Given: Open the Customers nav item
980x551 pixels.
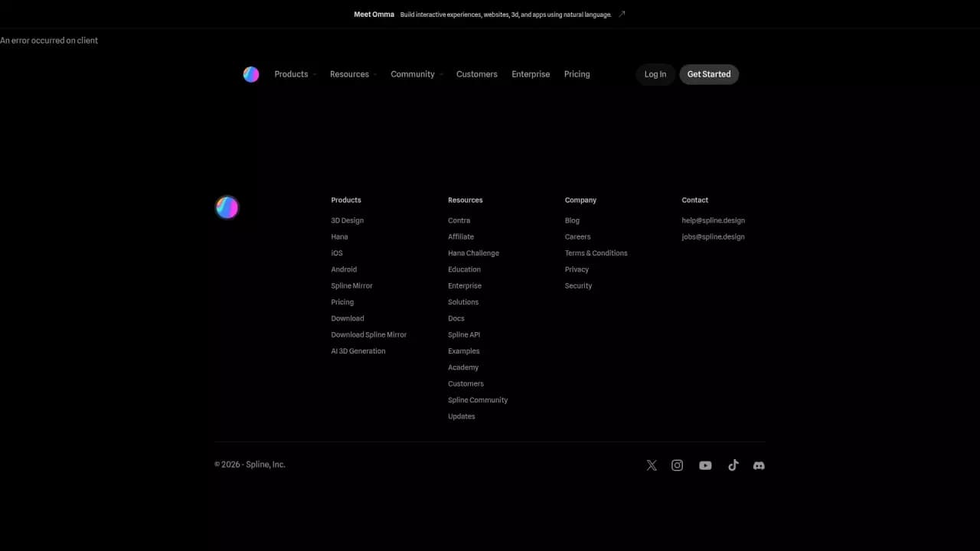Looking at the screenshot, I should pyautogui.click(x=477, y=74).
